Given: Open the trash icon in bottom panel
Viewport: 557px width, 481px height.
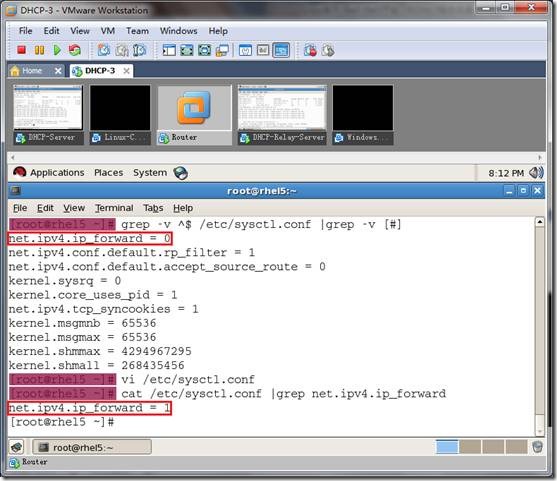Looking at the screenshot, I should point(537,447).
